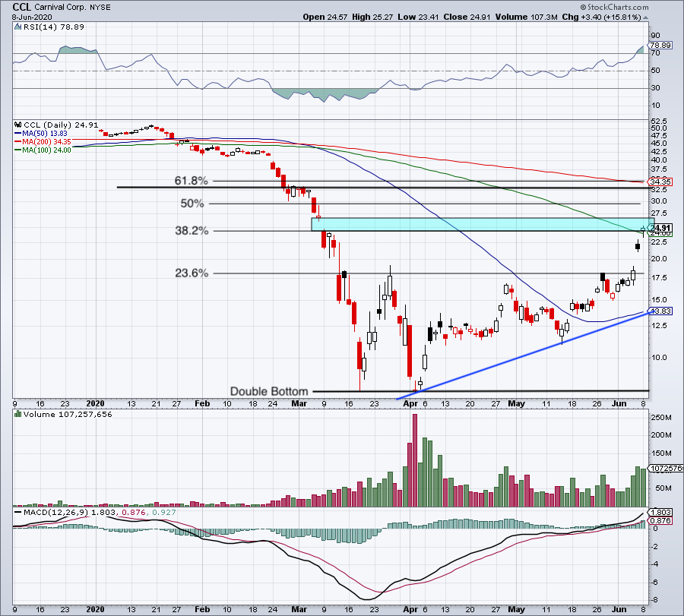The image size is (684, 616).
Task: Click the candlestick icon beside CCL (Daily)
Action: pos(18,125)
